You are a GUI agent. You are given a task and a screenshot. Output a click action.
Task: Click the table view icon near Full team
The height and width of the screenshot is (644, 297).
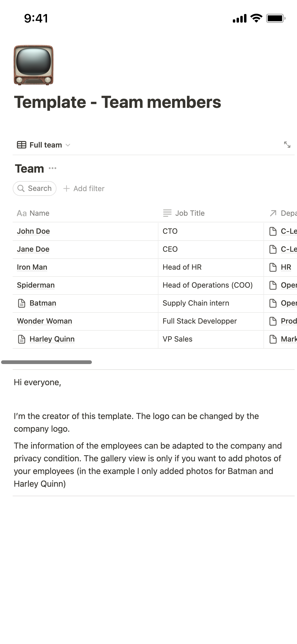22,145
